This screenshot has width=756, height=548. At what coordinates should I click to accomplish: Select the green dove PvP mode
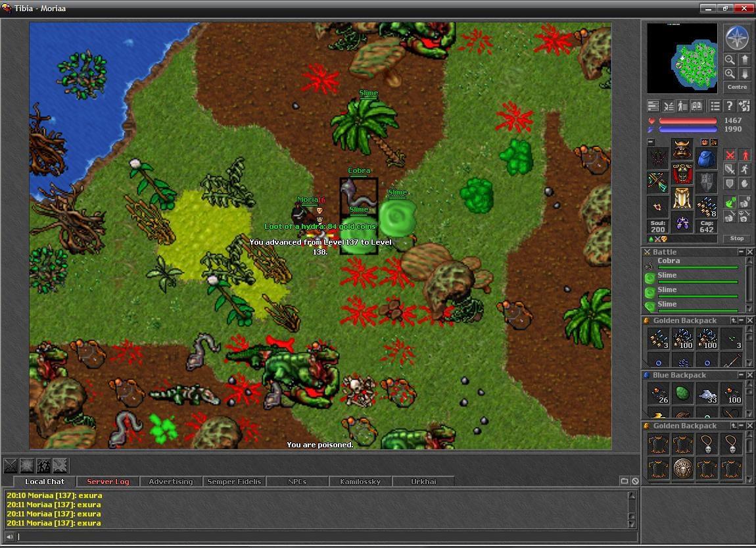730,202
